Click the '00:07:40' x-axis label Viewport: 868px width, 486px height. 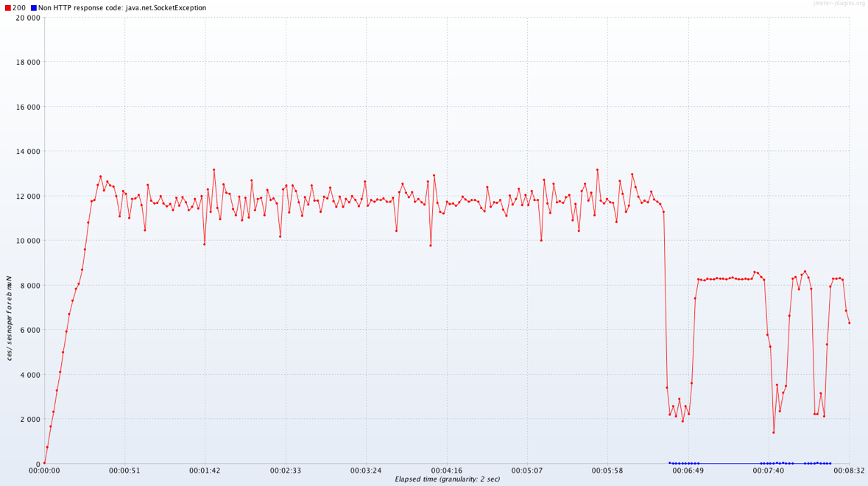(769, 471)
